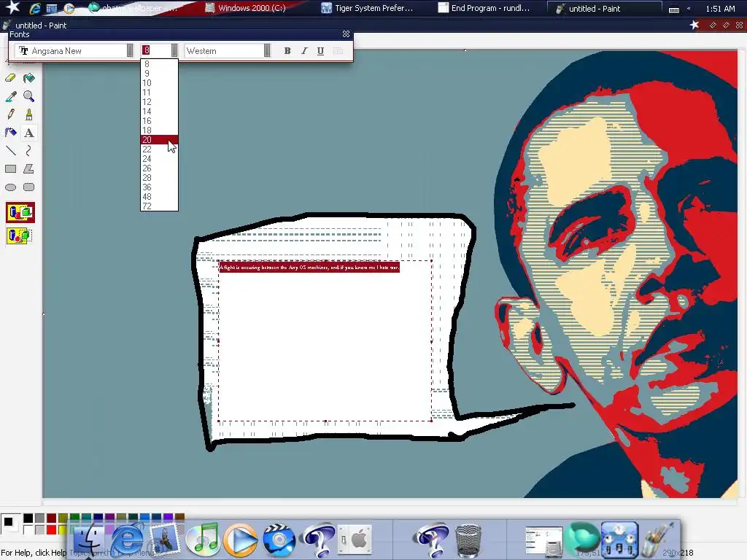The image size is (747, 560).
Task: Pick the straight Line tool
Action: point(10,151)
